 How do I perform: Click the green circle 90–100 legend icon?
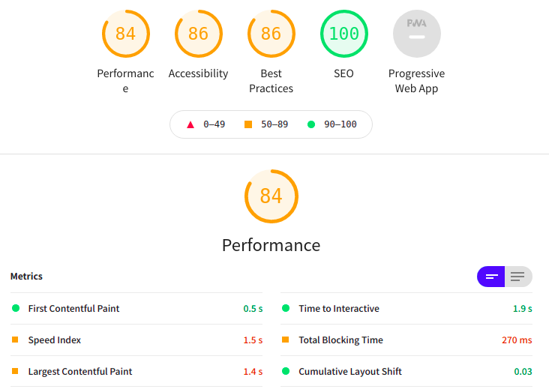coord(311,124)
